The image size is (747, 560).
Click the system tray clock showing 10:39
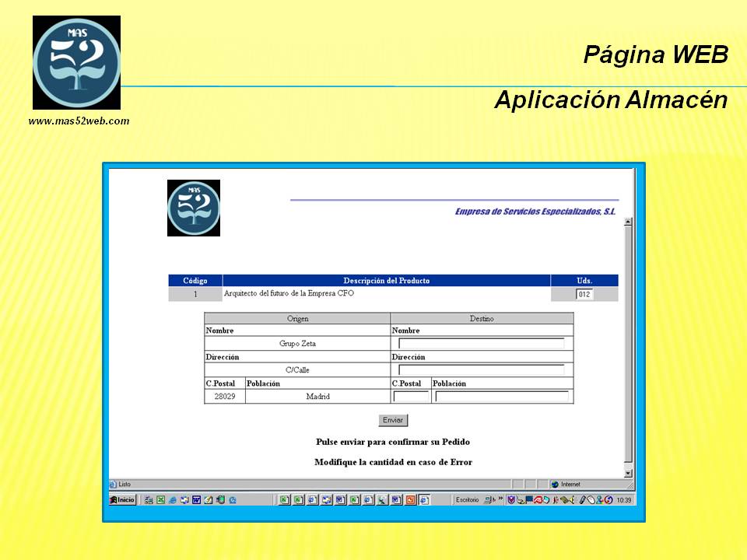[623, 500]
